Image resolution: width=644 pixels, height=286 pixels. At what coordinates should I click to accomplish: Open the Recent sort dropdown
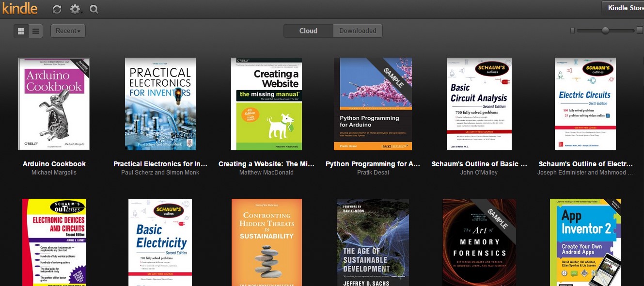point(68,31)
